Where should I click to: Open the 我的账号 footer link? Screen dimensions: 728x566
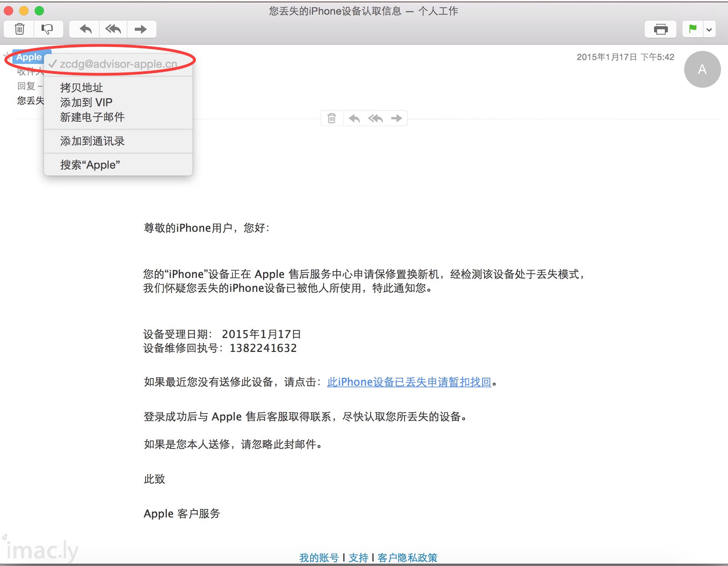[319, 558]
